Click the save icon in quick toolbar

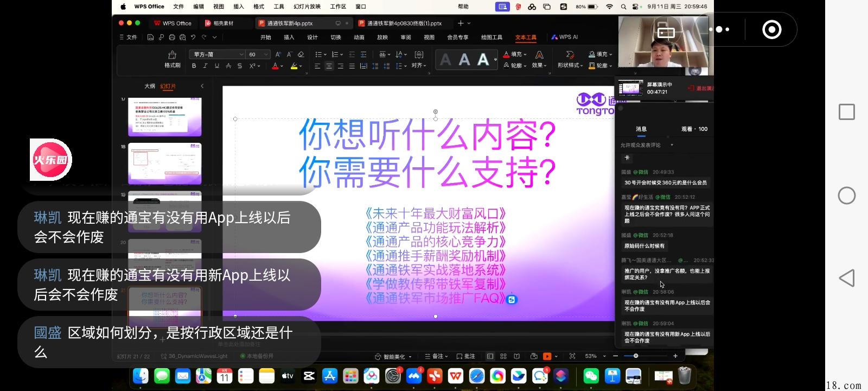click(x=150, y=37)
